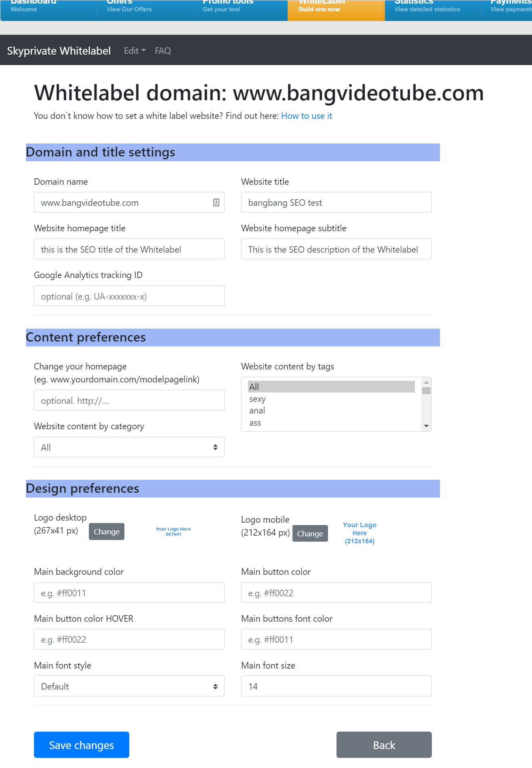This screenshot has height=768, width=532.
Task: Open the Dashboard Welcome tab
Action: click(x=48, y=10)
